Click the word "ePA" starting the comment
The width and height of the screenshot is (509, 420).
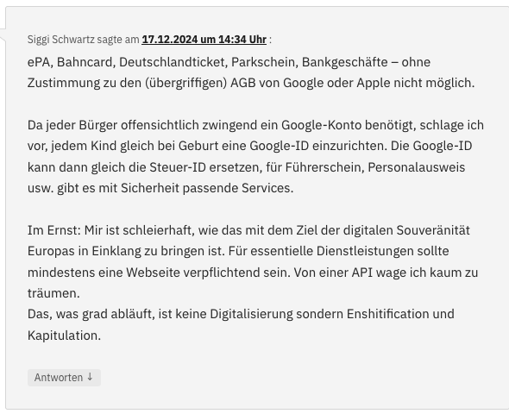(39, 62)
